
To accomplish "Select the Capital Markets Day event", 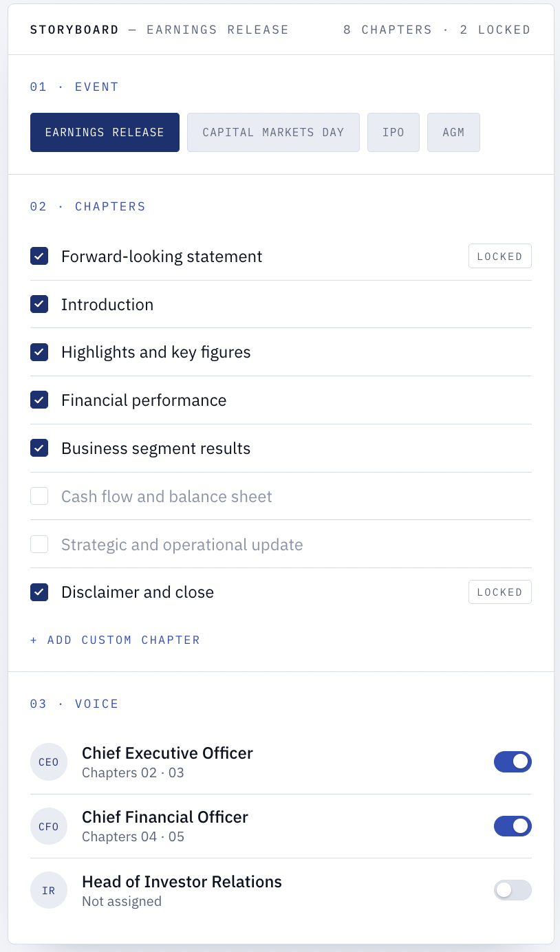I will tap(273, 132).
